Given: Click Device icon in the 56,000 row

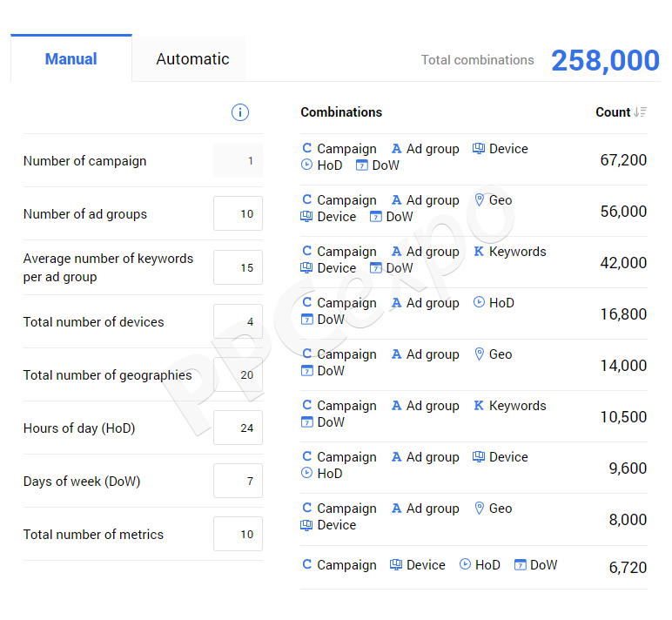Looking at the screenshot, I should tap(306, 217).
